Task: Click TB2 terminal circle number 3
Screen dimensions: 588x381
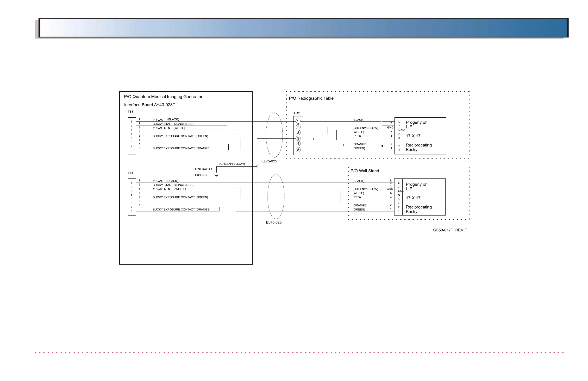Action: coord(298,133)
